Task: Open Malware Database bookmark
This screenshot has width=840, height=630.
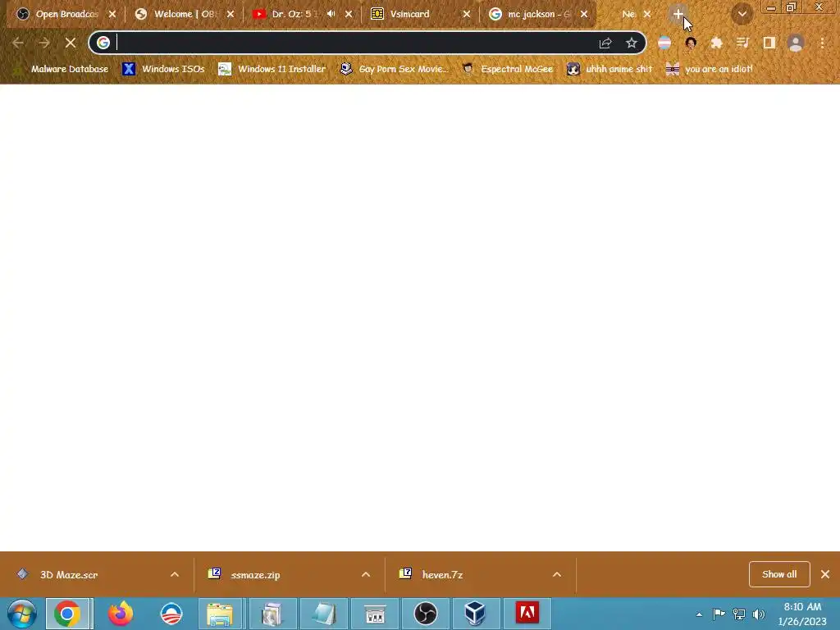Action: pos(61,69)
